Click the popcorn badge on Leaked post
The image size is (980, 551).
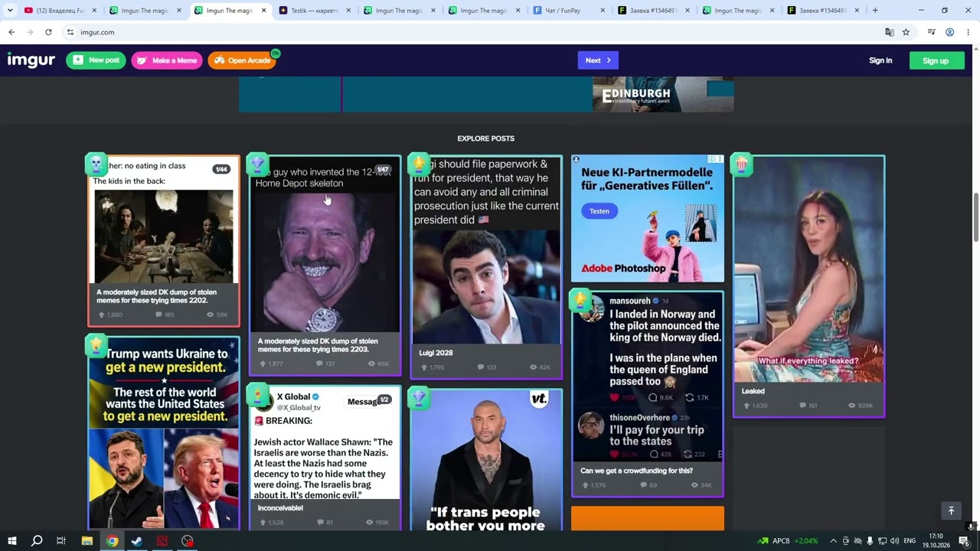pos(741,164)
